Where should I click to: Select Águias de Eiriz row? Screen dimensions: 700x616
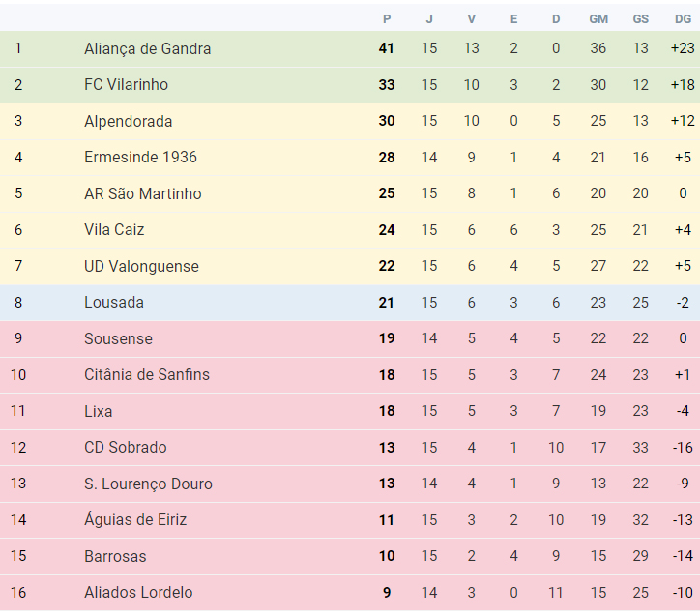(350, 520)
